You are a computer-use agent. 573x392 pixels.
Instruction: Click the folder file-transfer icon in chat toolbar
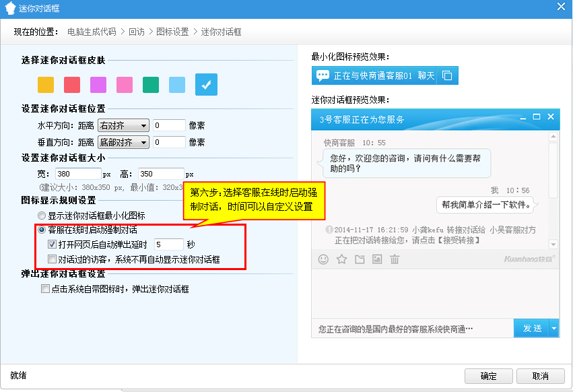tap(360, 259)
